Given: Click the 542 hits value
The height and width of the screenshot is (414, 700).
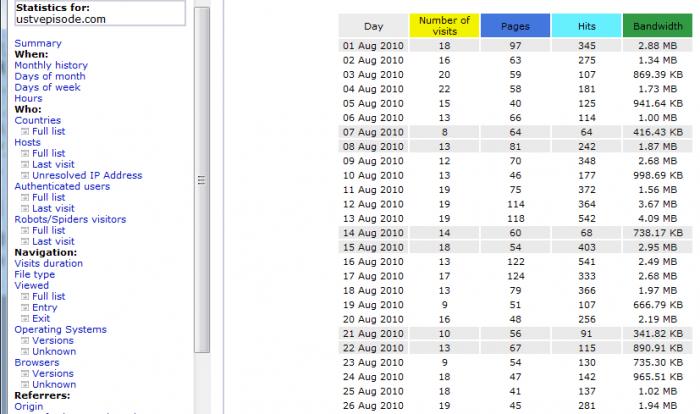Looking at the screenshot, I should (x=586, y=218).
